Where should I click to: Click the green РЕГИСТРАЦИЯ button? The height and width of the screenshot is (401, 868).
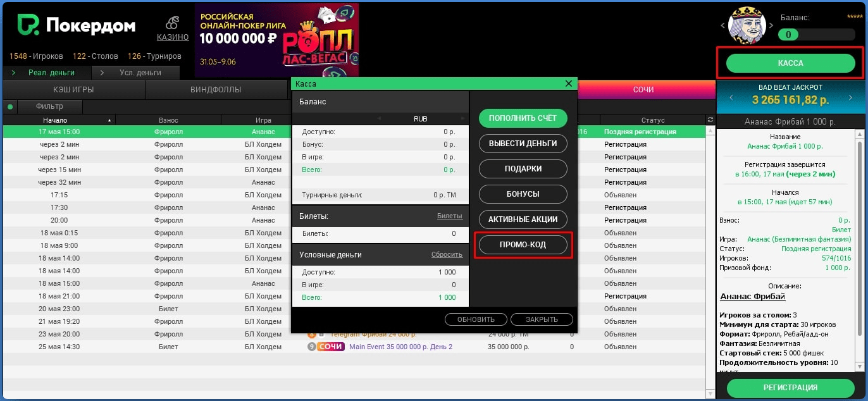790,388
